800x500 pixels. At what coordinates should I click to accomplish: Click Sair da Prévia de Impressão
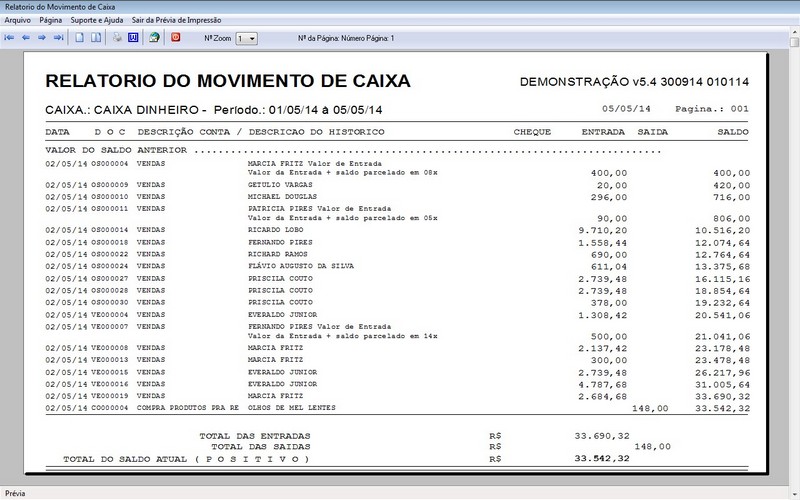pyautogui.click(x=177, y=20)
